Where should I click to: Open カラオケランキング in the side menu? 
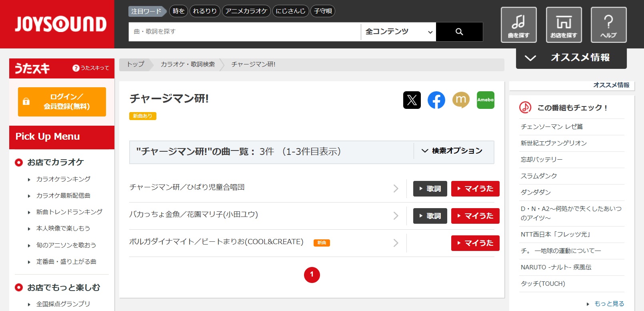[x=63, y=179]
